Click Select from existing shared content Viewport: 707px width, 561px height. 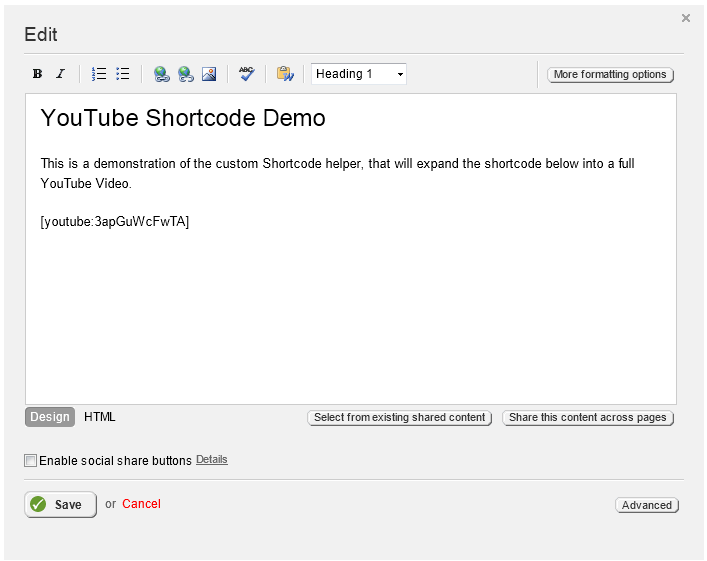pos(399,418)
